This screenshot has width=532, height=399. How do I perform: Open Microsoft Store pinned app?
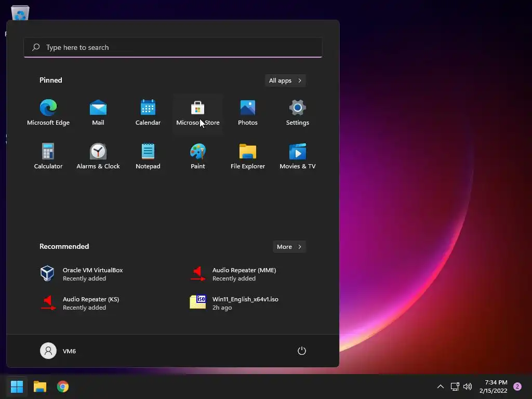(x=198, y=113)
